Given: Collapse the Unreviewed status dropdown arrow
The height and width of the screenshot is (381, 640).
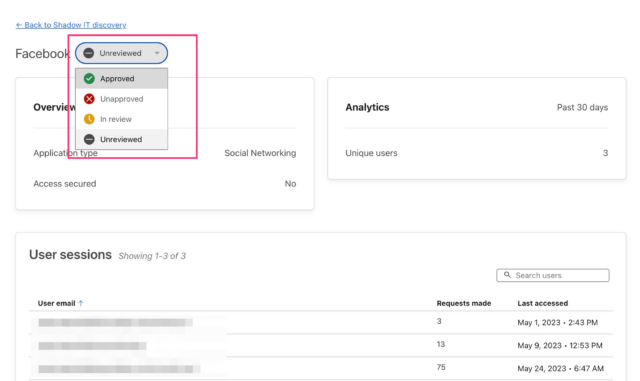Looking at the screenshot, I should pos(157,53).
